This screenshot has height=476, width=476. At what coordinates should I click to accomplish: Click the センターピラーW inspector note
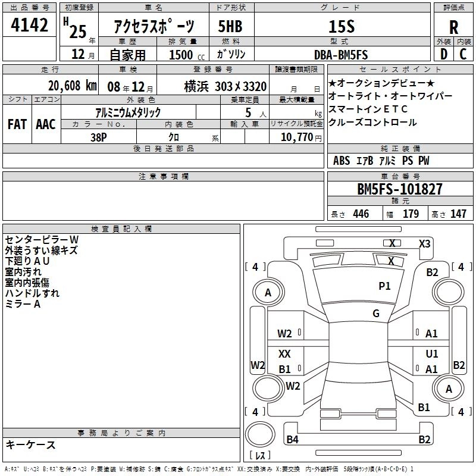coord(42,240)
